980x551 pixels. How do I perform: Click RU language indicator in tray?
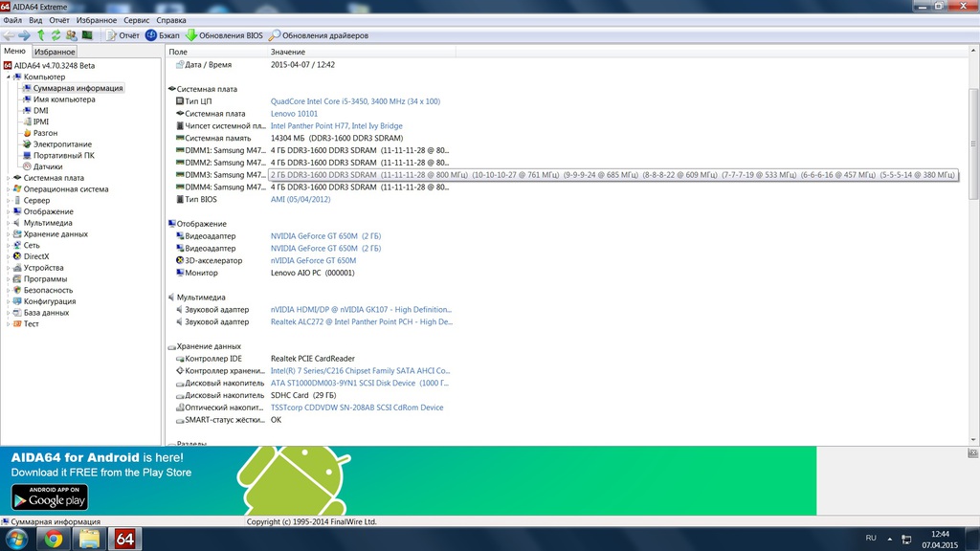871,538
